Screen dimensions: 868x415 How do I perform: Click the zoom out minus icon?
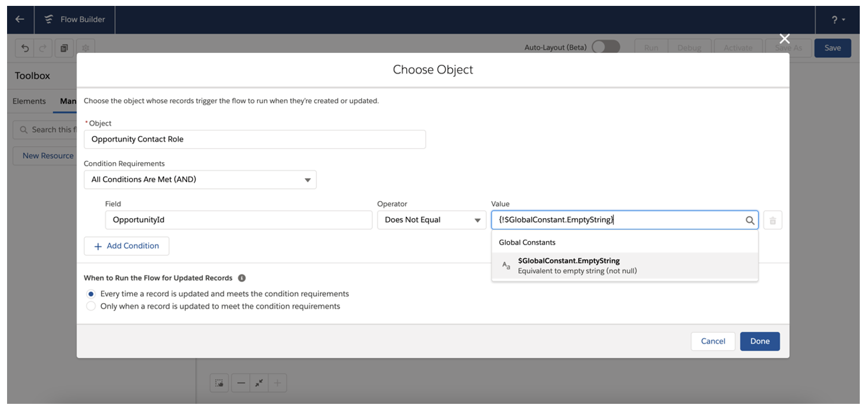pos(241,384)
